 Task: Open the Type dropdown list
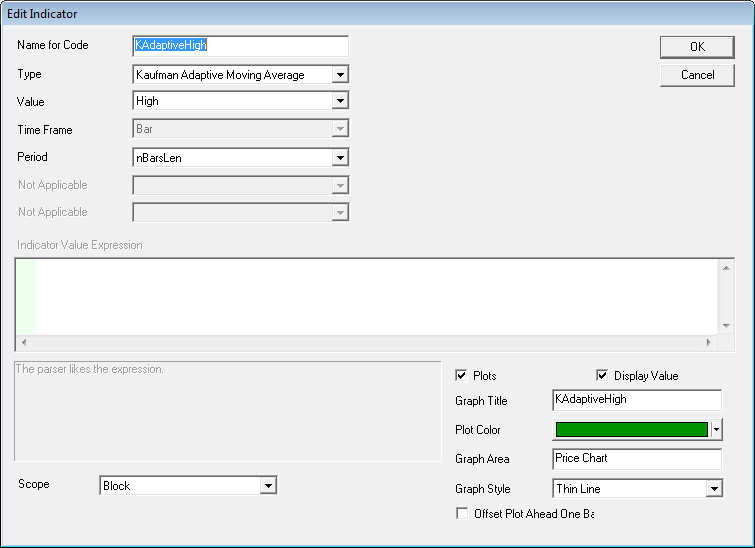pyautogui.click(x=340, y=75)
